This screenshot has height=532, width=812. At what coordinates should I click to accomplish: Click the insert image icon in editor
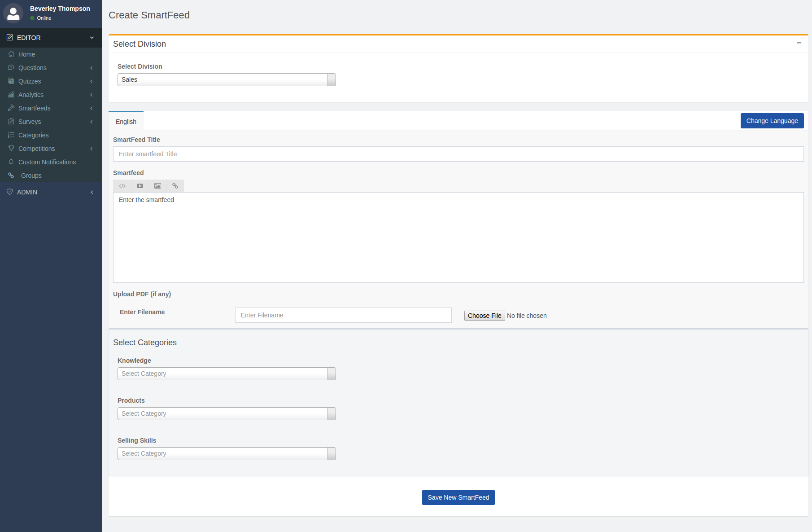pos(157,186)
